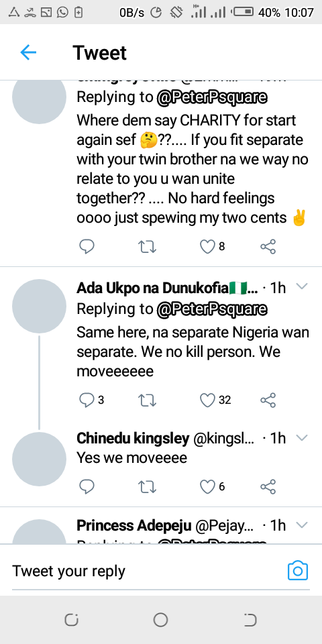Expand options chevron on Ada Ukpo's tweet
The image size is (322, 644).
302,286
